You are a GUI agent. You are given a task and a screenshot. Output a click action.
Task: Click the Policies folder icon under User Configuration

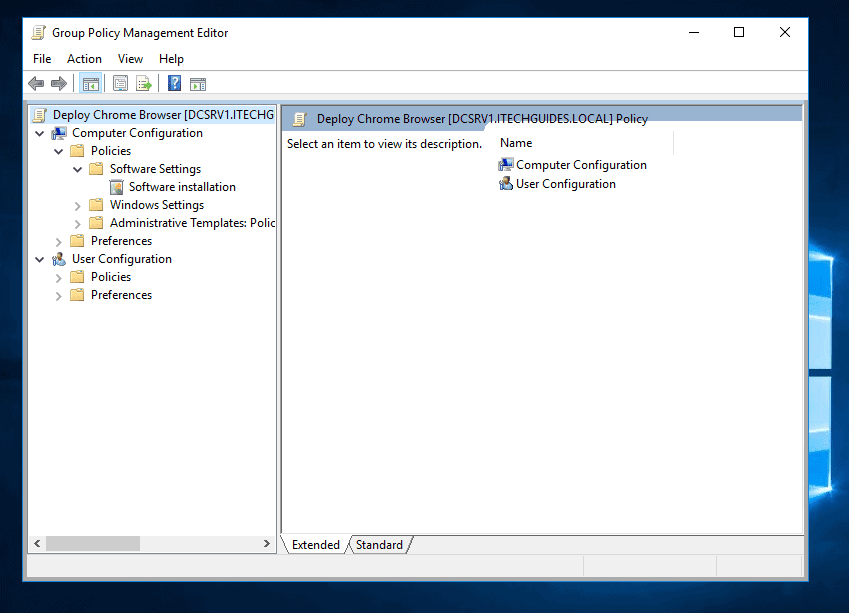tap(77, 277)
